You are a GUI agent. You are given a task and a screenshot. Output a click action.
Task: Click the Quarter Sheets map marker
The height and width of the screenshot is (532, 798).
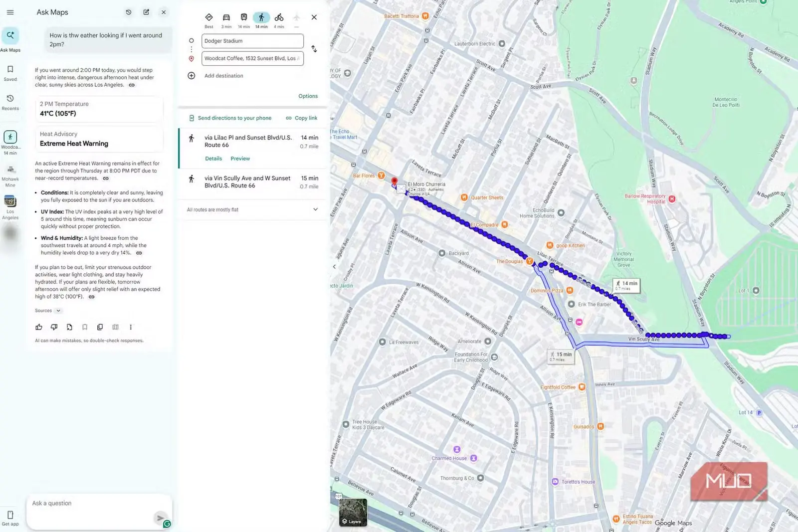pyautogui.click(x=464, y=197)
